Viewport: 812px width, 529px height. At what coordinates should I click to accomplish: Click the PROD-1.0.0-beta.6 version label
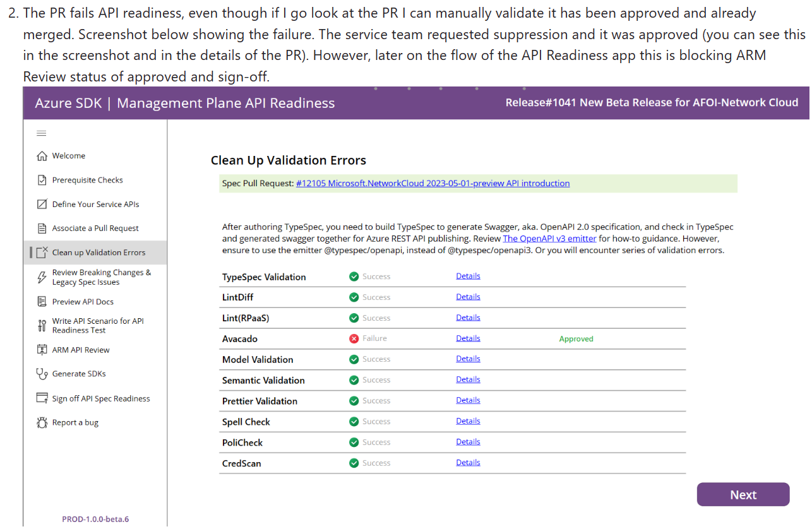(95, 518)
